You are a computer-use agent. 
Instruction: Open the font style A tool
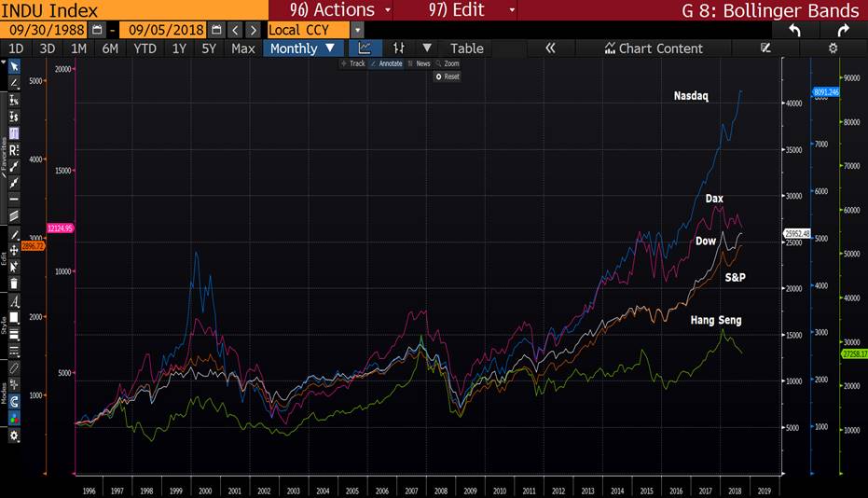point(14,302)
